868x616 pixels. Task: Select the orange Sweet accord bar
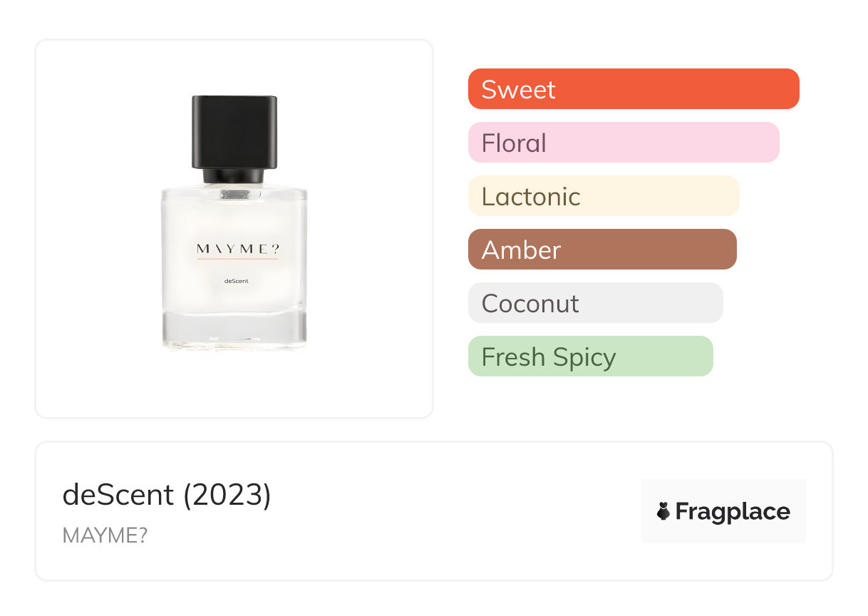pos(633,89)
